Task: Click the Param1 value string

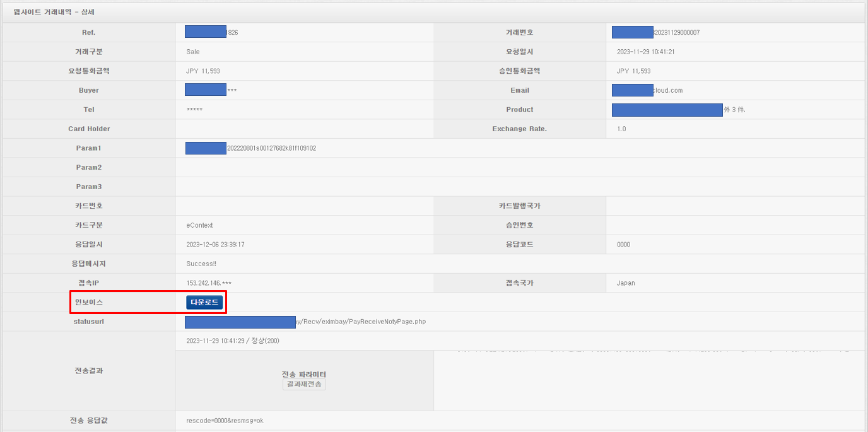Action: point(251,148)
